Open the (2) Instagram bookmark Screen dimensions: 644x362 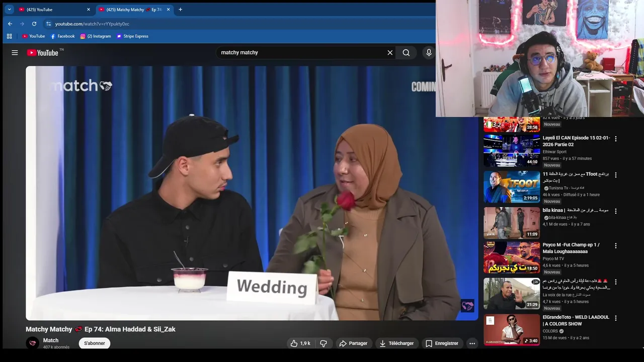click(96, 36)
